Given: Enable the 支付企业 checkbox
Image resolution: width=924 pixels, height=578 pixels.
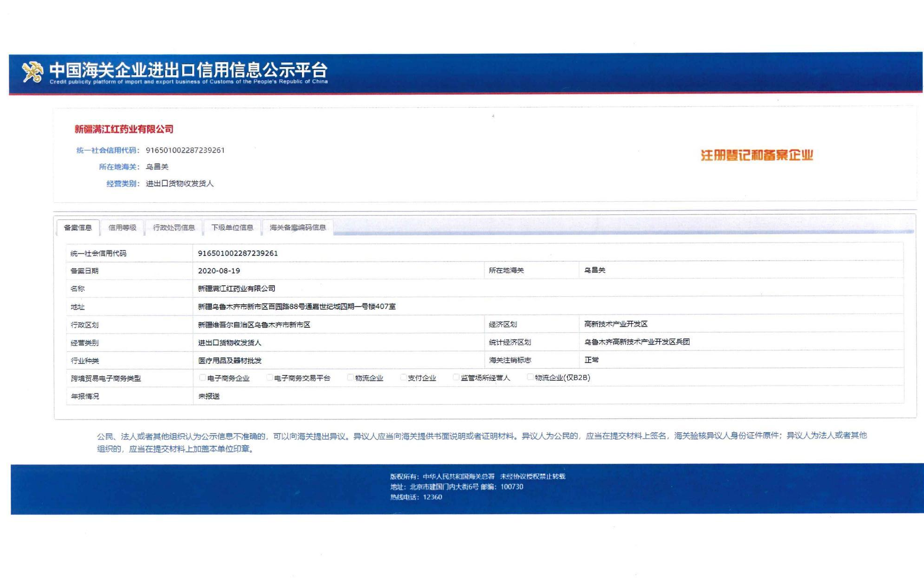Looking at the screenshot, I should click(403, 378).
